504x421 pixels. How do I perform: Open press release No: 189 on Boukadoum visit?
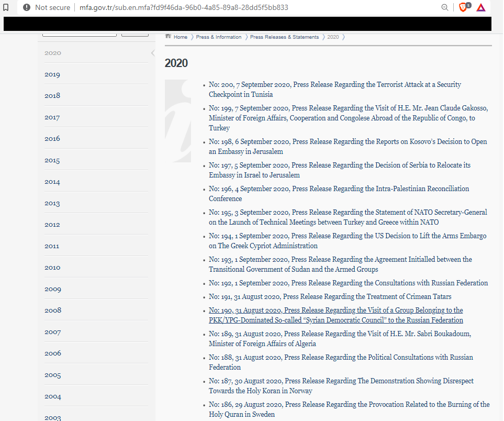pyautogui.click(x=340, y=339)
